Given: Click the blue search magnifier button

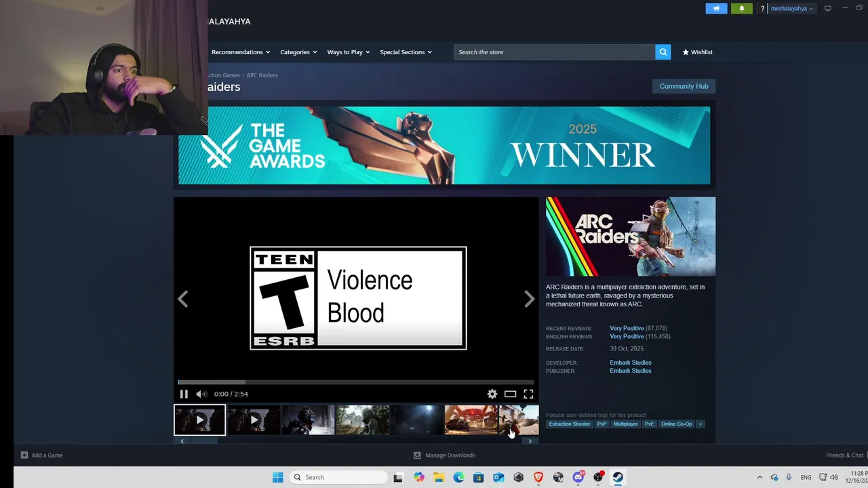Looking at the screenshot, I should click(x=663, y=52).
